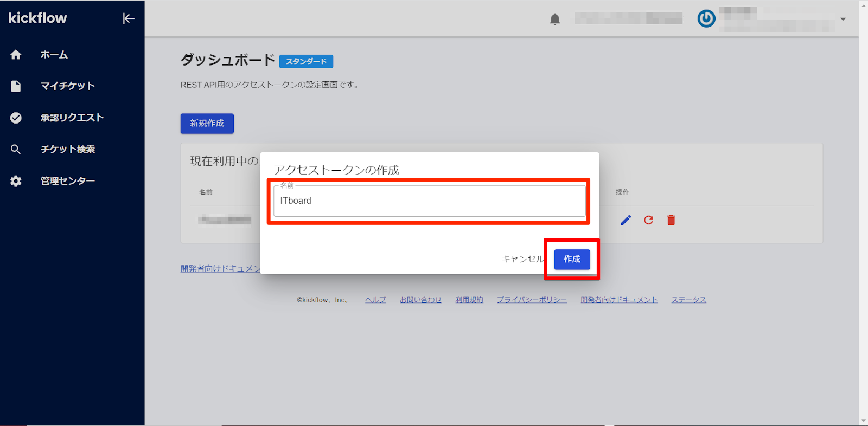Click the pencil edit token icon

(x=626, y=220)
